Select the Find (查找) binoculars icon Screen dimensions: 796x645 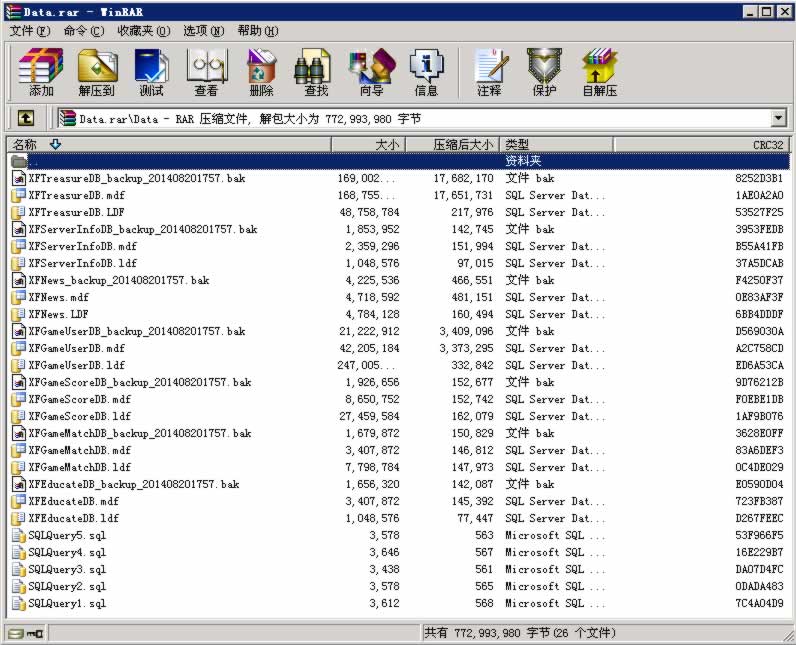pyautogui.click(x=316, y=72)
